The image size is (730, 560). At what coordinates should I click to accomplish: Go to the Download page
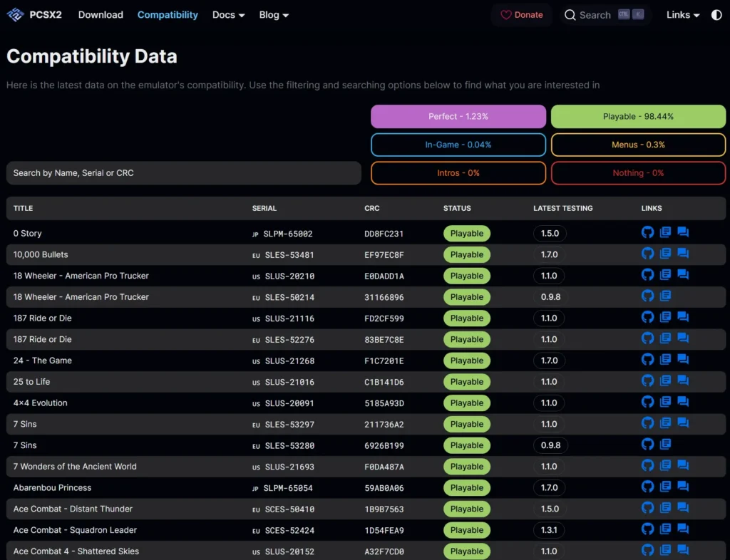tap(101, 15)
